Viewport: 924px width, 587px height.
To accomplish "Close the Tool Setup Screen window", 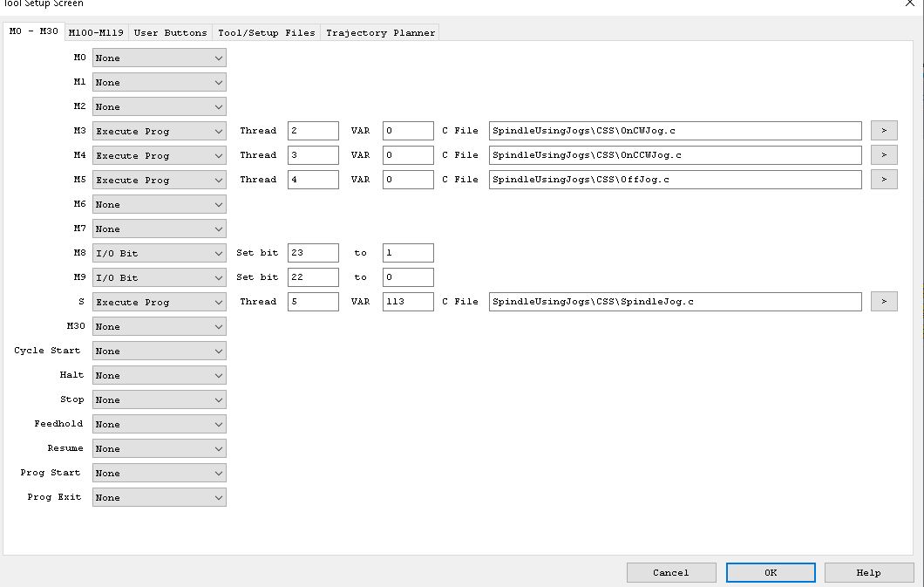I will click(x=910, y=3).
